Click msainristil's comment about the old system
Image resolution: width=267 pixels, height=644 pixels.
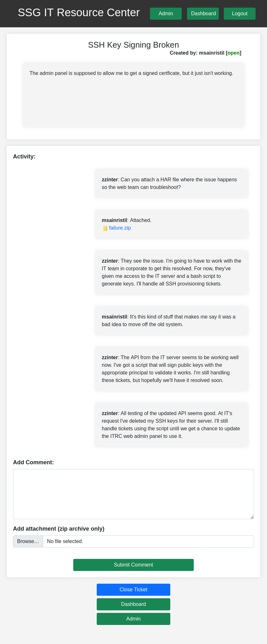tap(171, 321)
